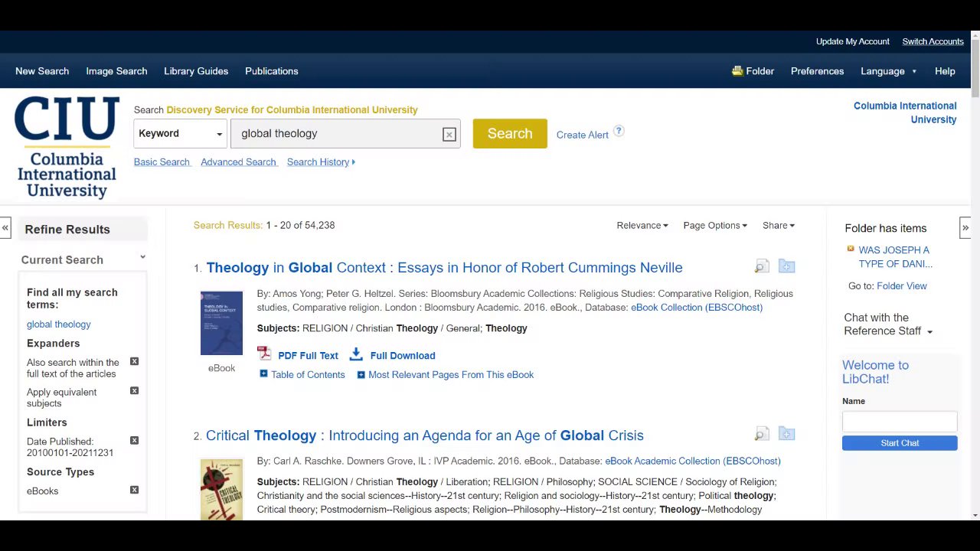
Task: Open the Share dropdown
Action: (x=779, y=226)
